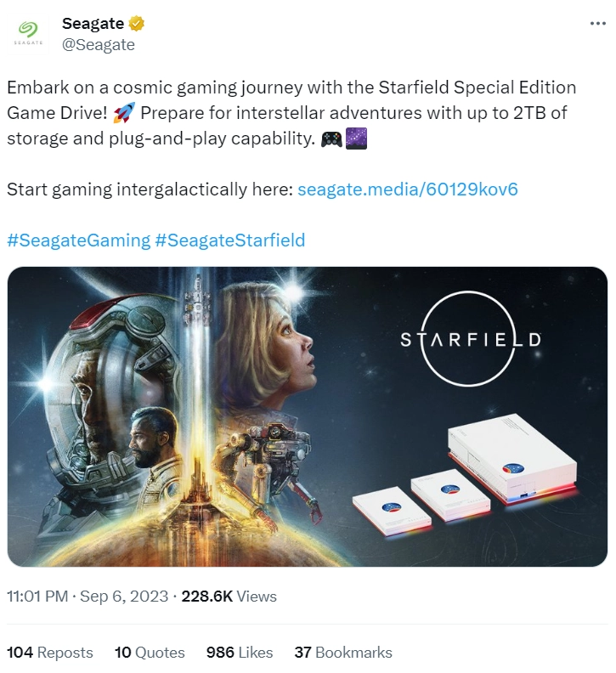Click the game controller emoji
Screen dimensions: 616x673
331,139
